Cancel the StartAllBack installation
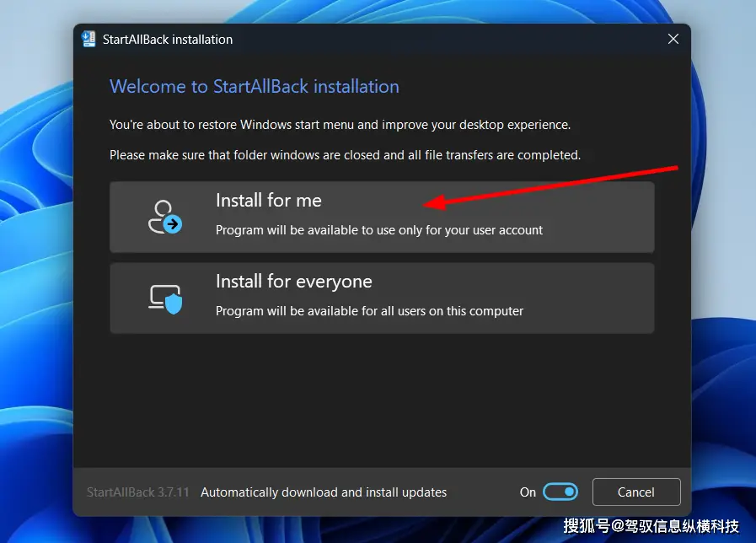756x543 pixels. (636, 492)
